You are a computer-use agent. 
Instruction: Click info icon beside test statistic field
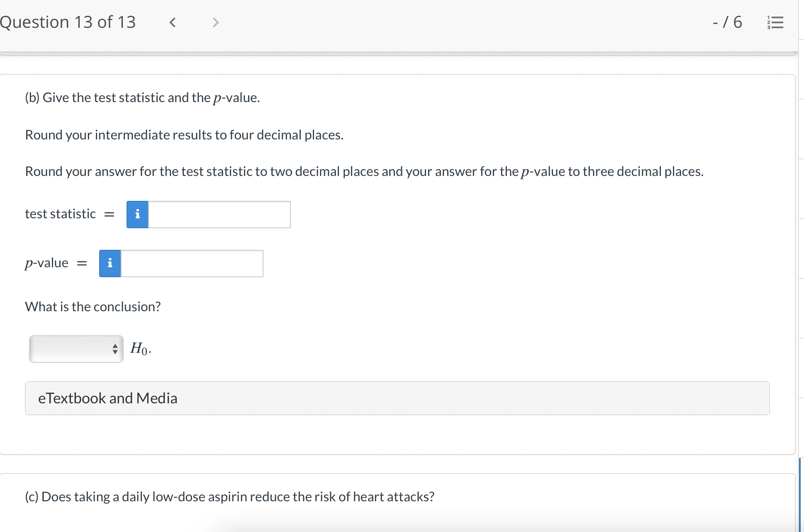pyautogui.click(x=137, y=215)
